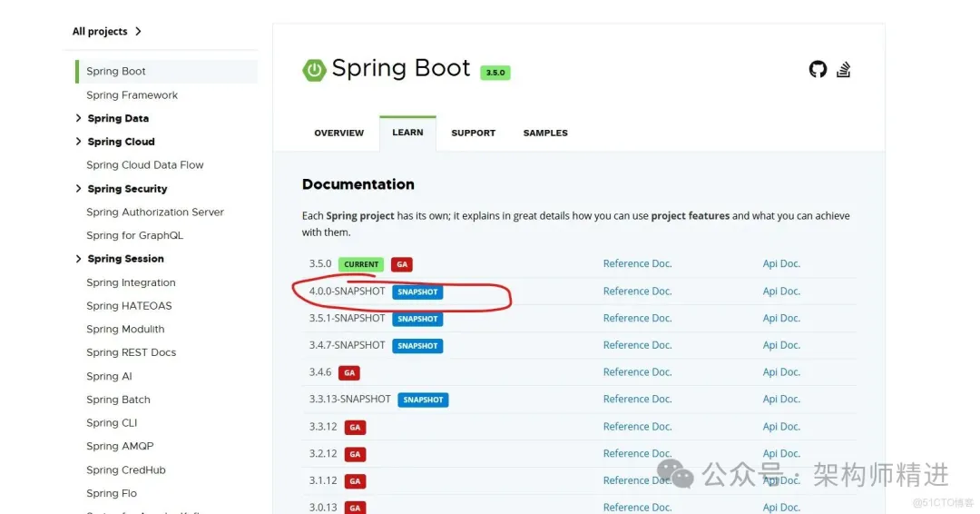Open Spring Integration project
The image size is (980, 514).
[x=131, y=282]
